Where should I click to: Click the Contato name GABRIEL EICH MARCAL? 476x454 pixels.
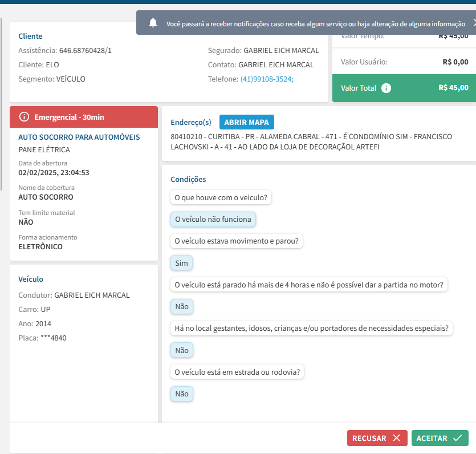click(276, 64)
